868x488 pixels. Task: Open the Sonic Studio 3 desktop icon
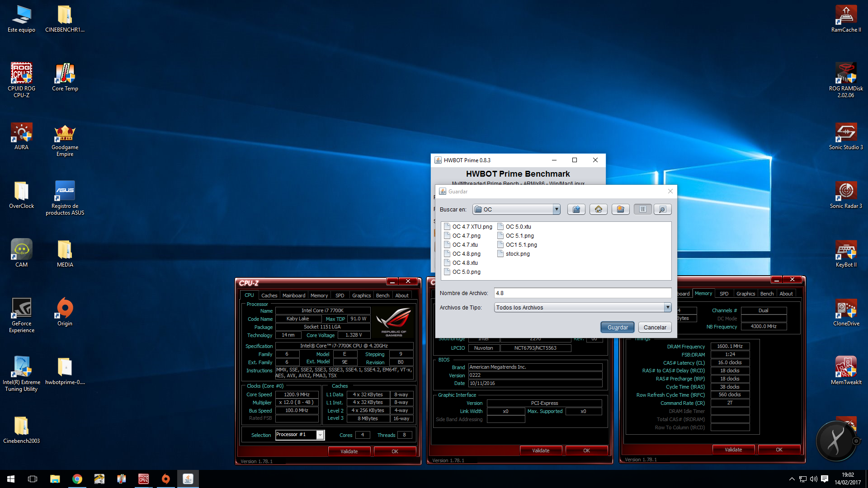pos(846,136)
